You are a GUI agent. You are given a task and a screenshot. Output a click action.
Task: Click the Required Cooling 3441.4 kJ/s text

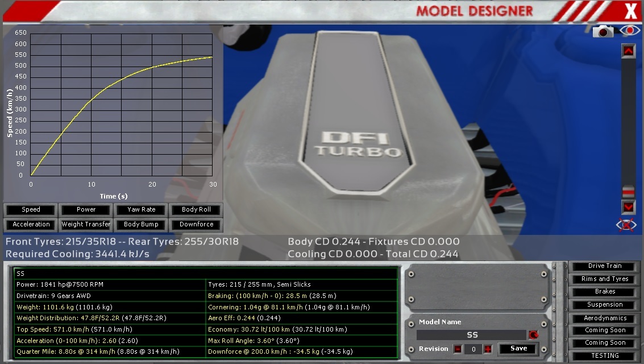click(x=77, y=254)
